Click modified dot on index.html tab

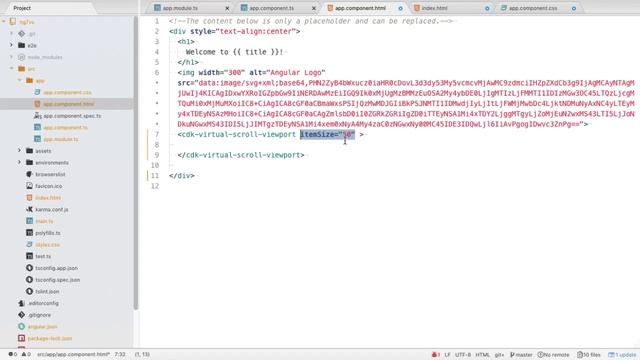coord(487,8)
